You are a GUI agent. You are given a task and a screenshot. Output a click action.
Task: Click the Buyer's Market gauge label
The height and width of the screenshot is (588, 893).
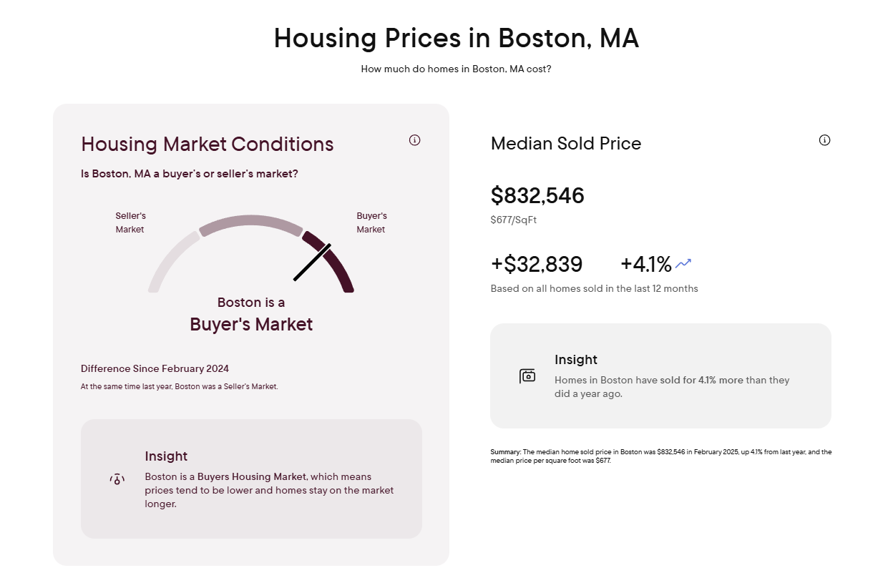click(x=371, y=222)
